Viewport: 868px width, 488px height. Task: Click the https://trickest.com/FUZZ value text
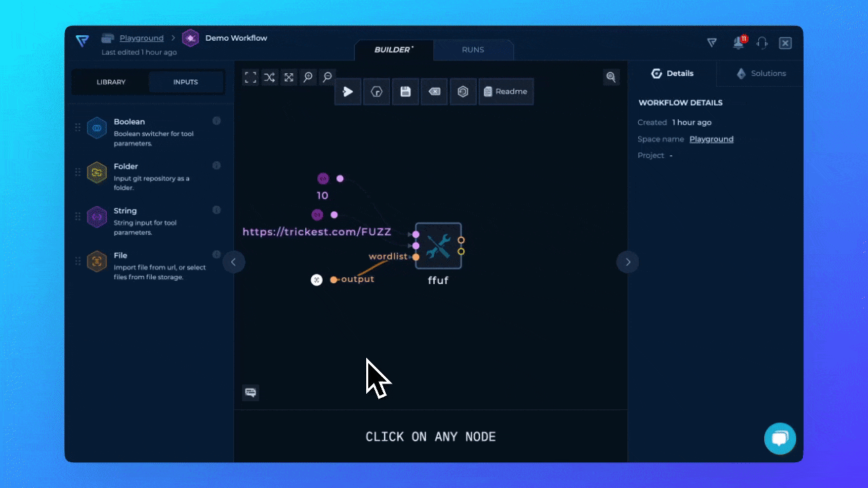[317, 232]
